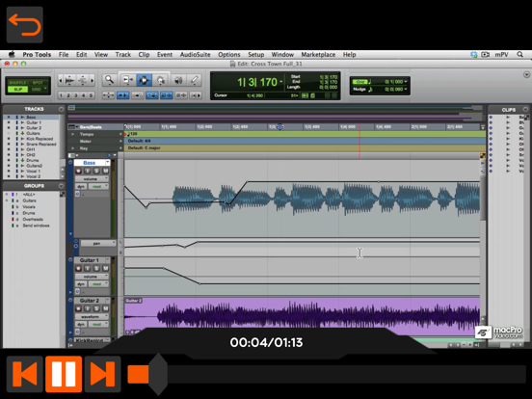Toggle Mirrored MIDI Editing button

coord(138,95)
